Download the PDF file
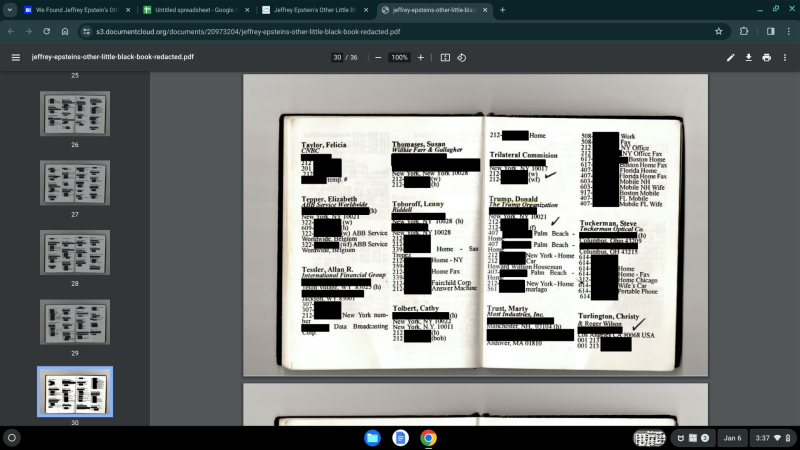Screen dimensions: 800x450 coord(748,57)
